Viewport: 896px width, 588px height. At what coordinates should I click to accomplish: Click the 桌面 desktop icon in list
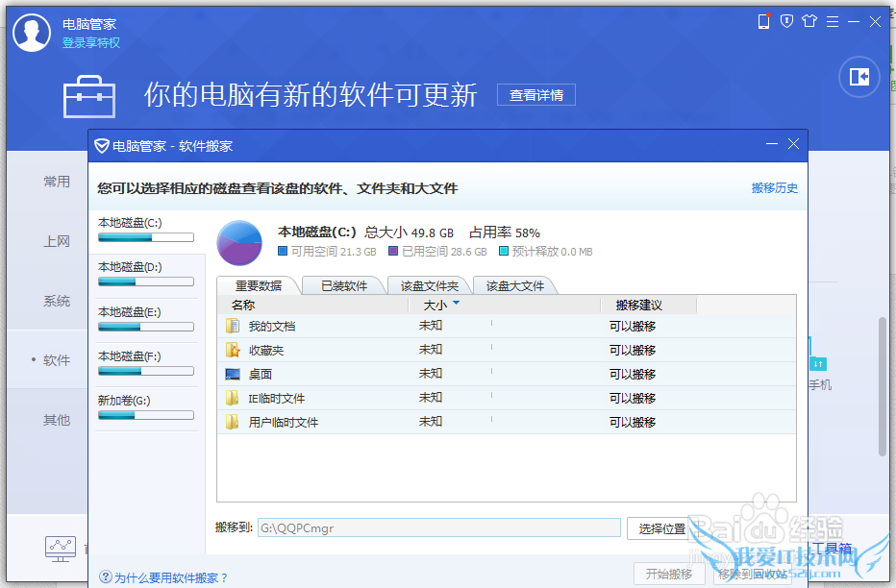click(233, 375)
